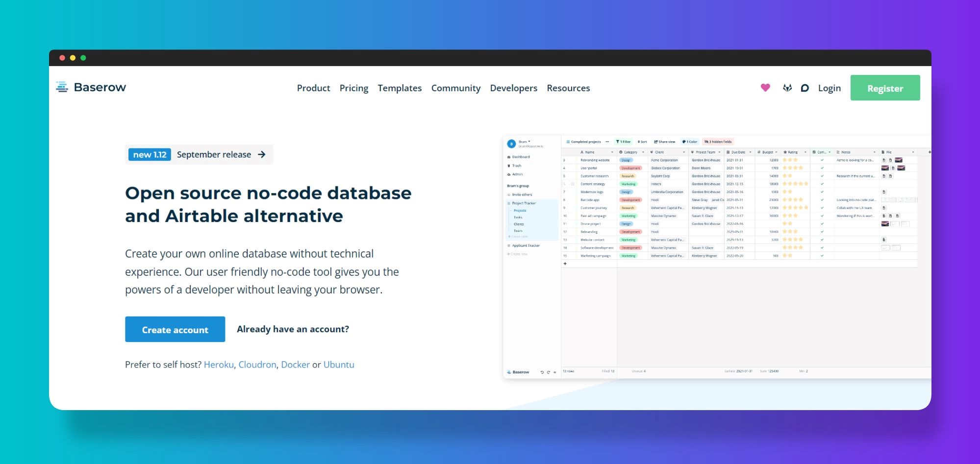Check the completed checkbox on the Rebranding row

pyautogui.click(x=822, y=231)
